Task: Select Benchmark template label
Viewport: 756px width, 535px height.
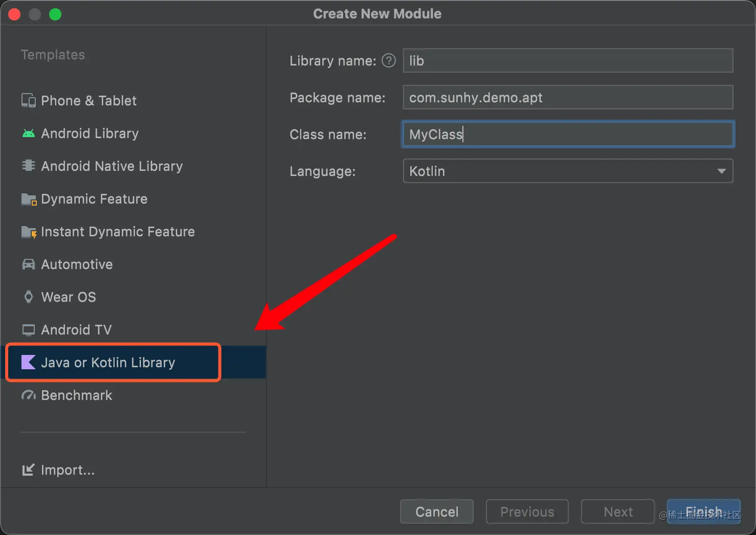Action: point(77,395)
